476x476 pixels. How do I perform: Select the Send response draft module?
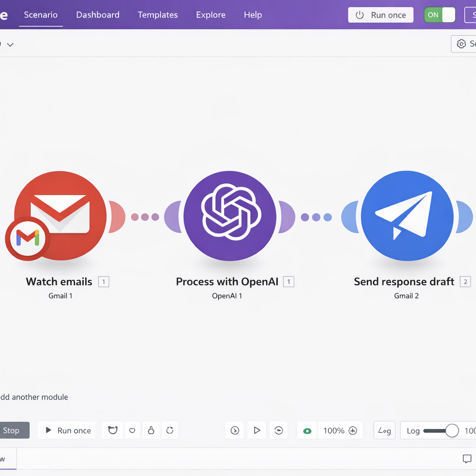(407, 217)
